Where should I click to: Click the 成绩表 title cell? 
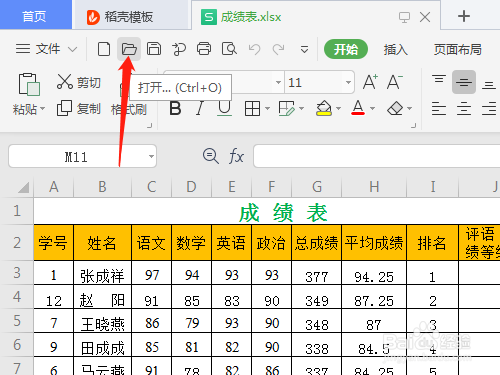pyautogui.click(x=283, y=212)
